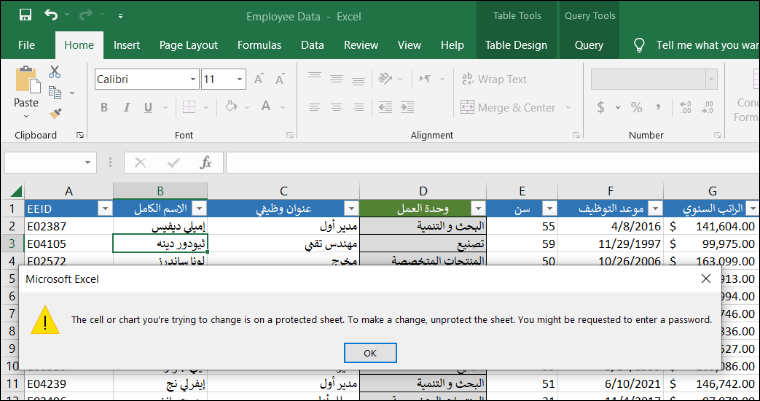Click the formula bar input
This screenshot has width=760, height=401.
(x=492, y=162)
